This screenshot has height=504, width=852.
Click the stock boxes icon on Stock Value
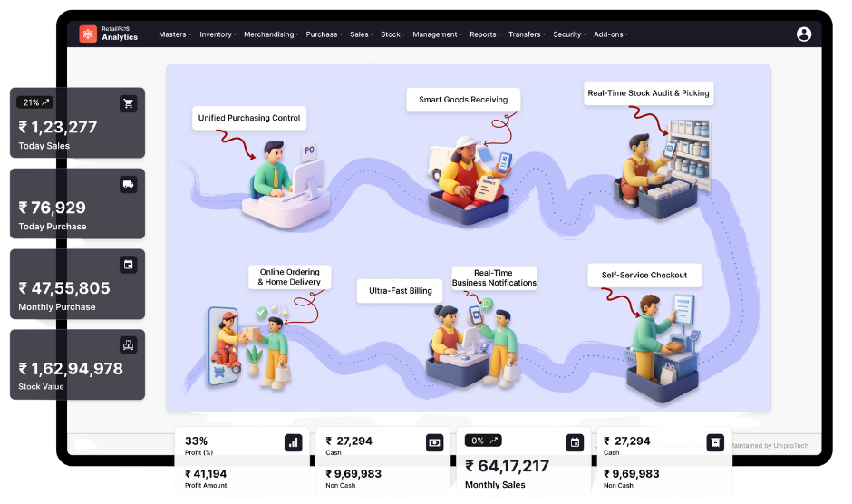click(128, 344)
